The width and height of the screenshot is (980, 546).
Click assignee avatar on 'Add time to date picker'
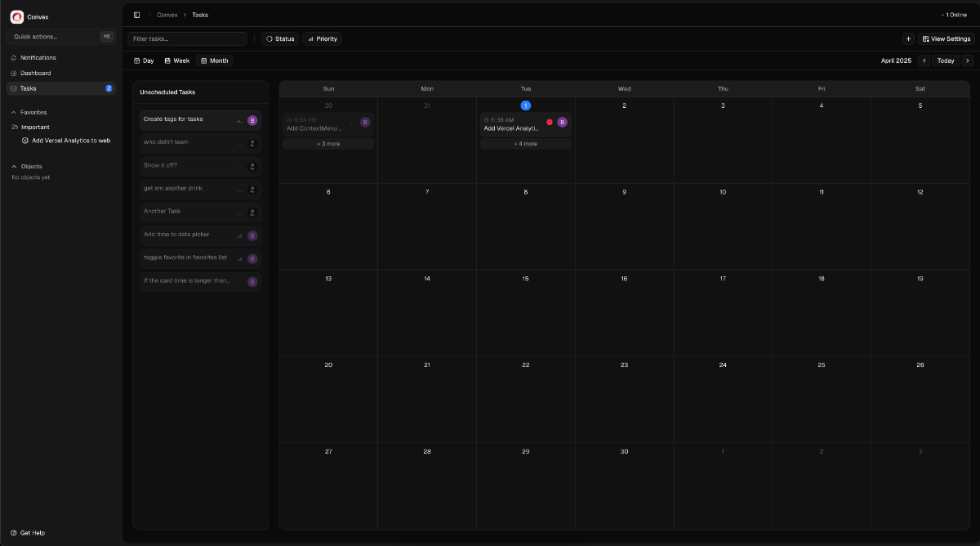252,235
